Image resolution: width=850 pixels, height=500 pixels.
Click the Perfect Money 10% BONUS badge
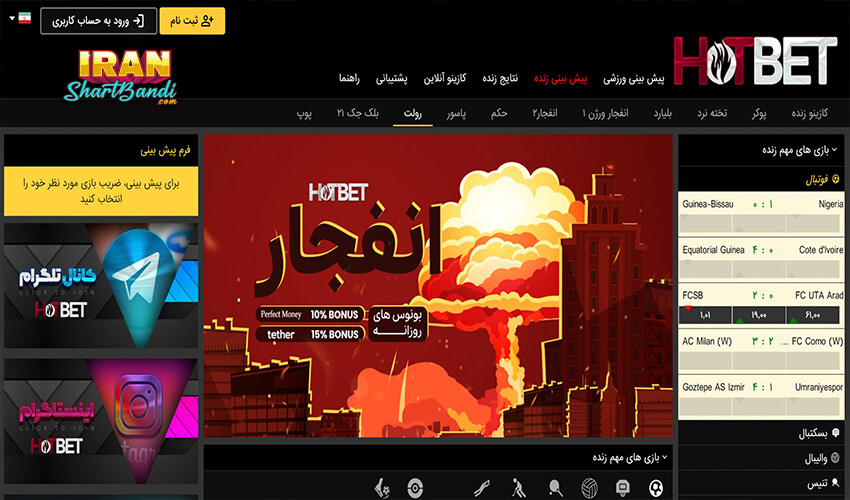[x=310, y=315]
